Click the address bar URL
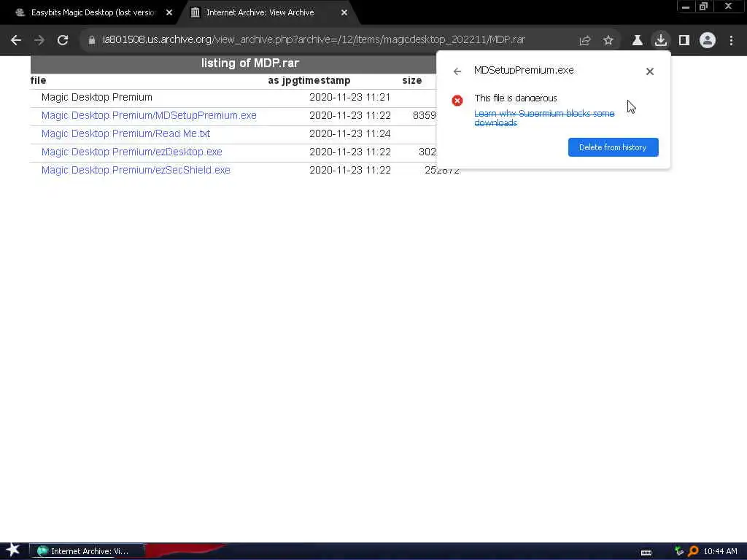The height and width of the screenshot is (560, 747). [x=314, y=40]
